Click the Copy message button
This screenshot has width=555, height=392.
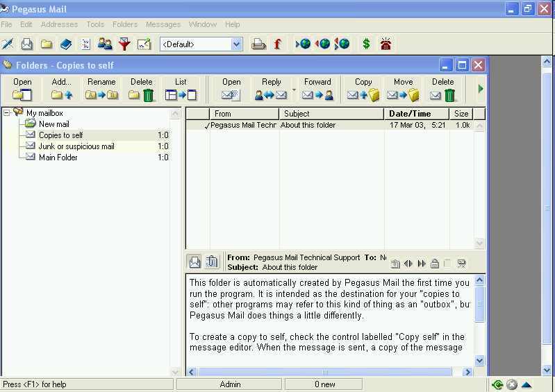point(363,89)
